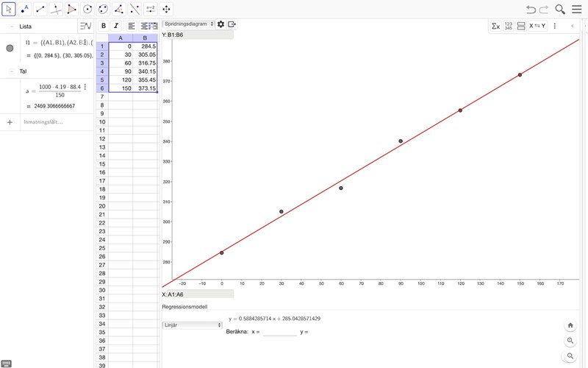Open the main hamburger menu
The image size is (588, 368).
click(577, 10)
